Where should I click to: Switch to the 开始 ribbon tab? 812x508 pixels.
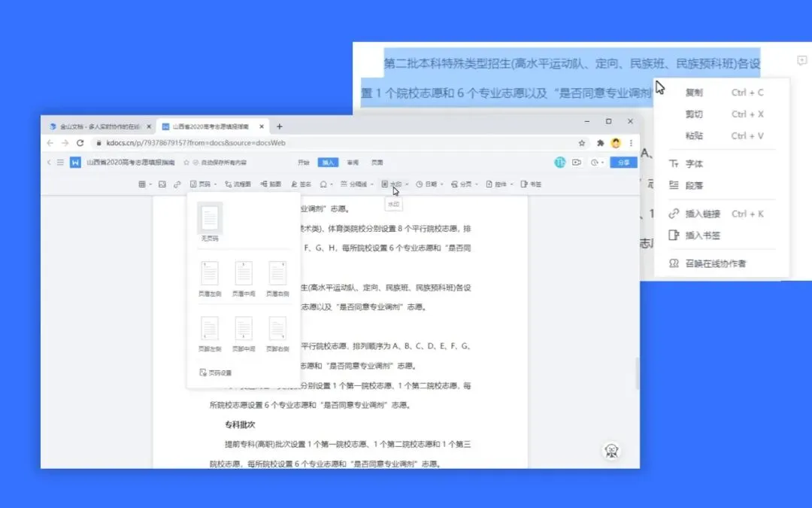(x=304, y=163)
